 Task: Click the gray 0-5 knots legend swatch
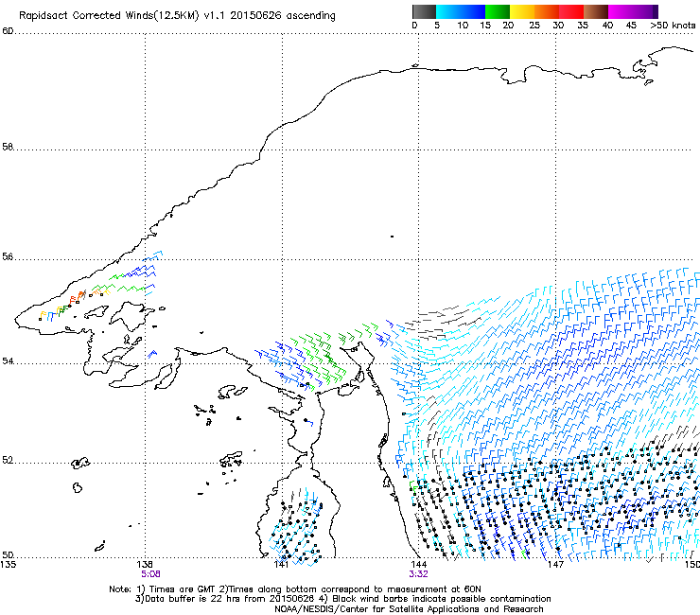click(x=424, y=11)
